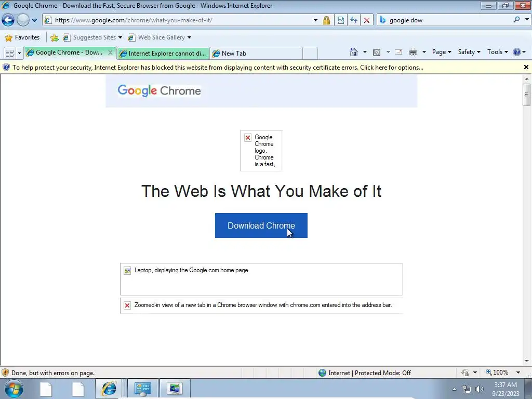Click the Laptop image placeholder
The height and width of the screenshot is (399, 532).
tap(261, 279)
